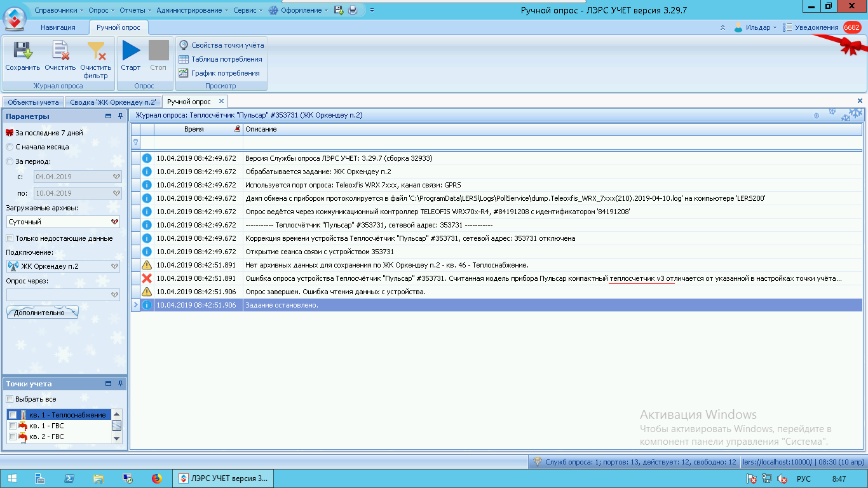Image resolution: width=868 pixels, height=488 pixels.
Task: Check the 'Выбрать все' checkbox
Action: pos(10,399)
